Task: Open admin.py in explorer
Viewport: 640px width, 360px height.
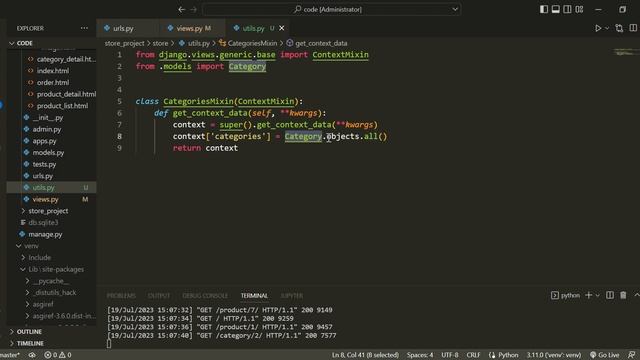Action: tap(47, 129)
